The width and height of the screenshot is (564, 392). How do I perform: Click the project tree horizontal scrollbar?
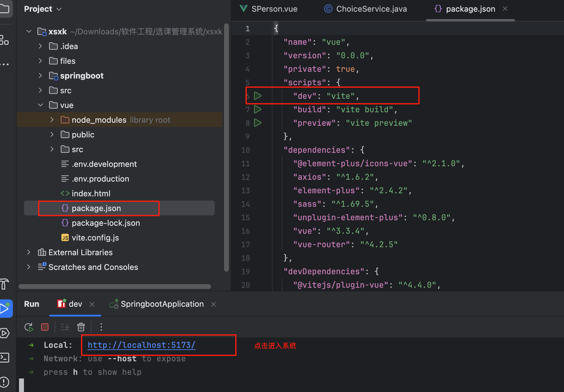114,286
